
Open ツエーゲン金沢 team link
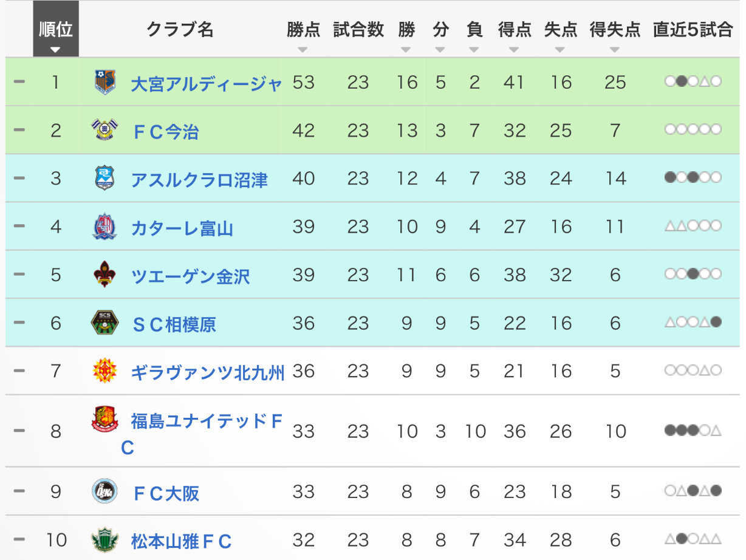[190, 276]
